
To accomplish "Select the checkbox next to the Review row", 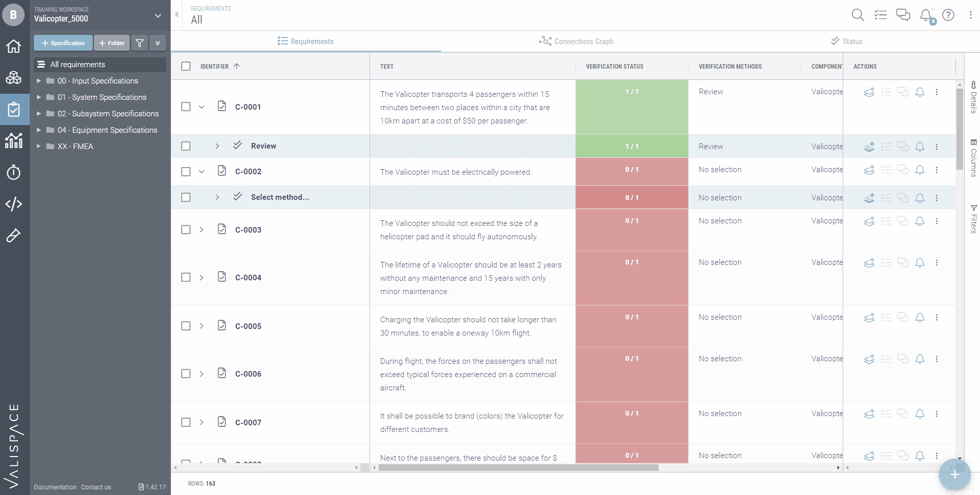I will coord(186,146).
